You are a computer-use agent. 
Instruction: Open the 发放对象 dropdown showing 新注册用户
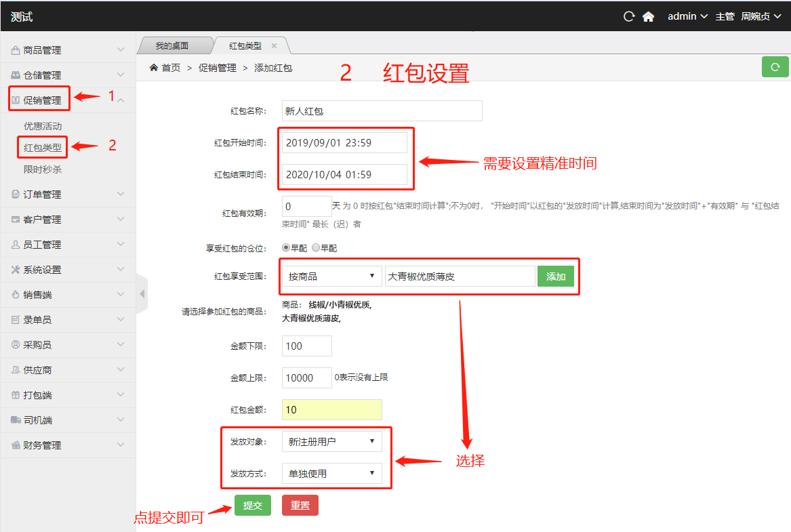coord(331,442)
